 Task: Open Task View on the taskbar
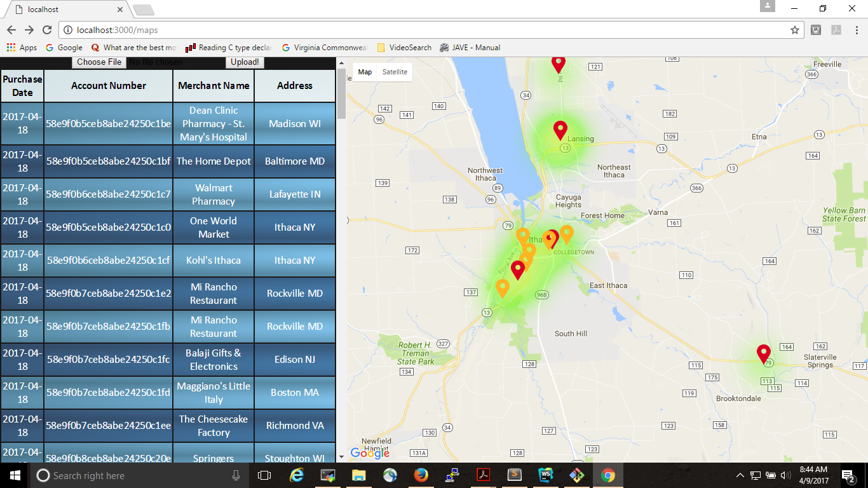pos(264,475)
